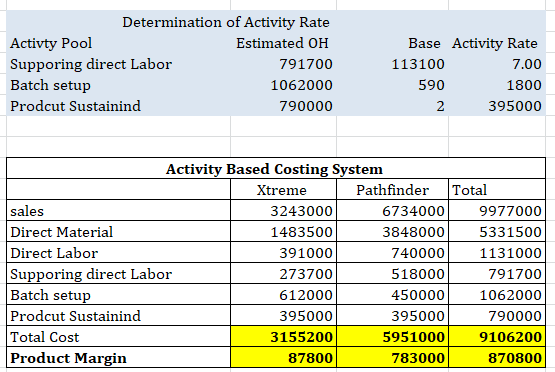Viewport: 555px width, 372px height.
Task: Select Xtreme sales value 3243000
Action: 302,211
